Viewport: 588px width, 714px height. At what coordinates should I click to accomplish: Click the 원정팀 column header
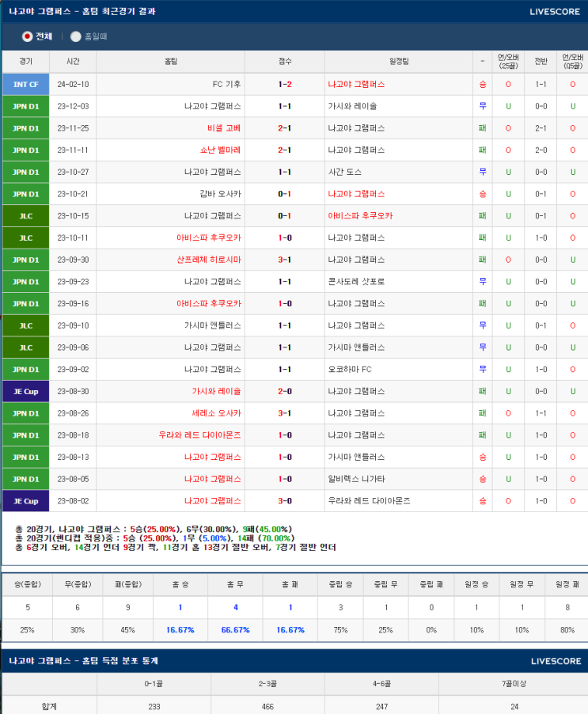[399, 62]
